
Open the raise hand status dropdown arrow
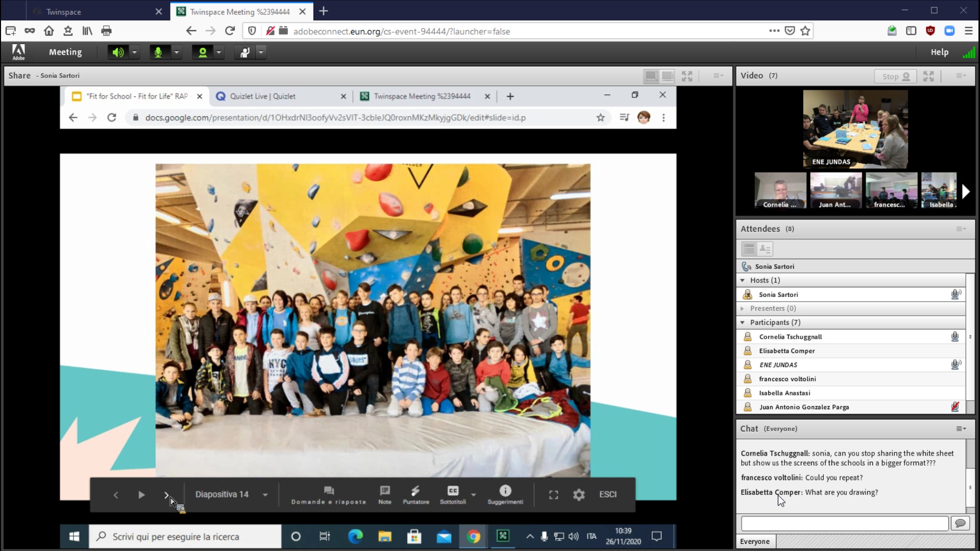[261, 52]
